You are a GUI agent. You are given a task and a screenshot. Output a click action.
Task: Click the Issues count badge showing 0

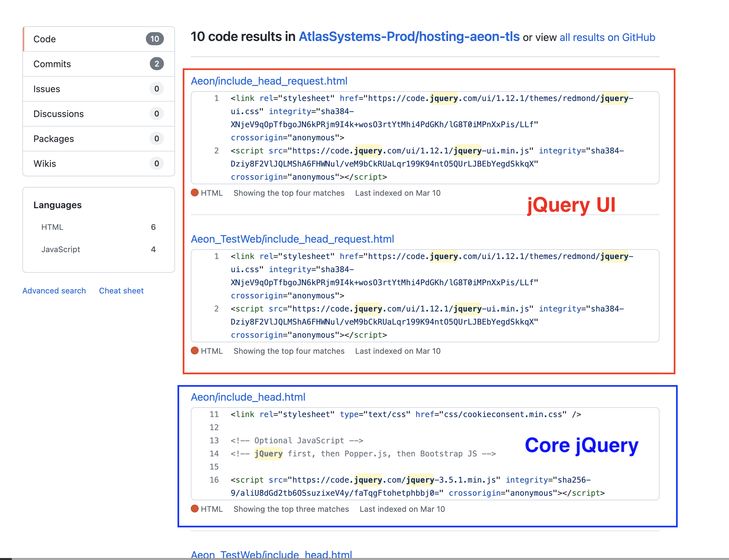[x=157, y=89]
